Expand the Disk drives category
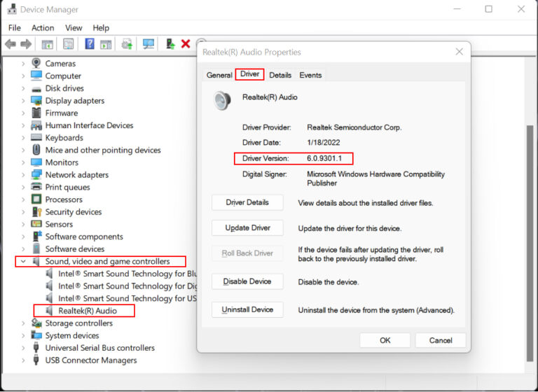Screen dimensions: 538x392 (23, 88)
